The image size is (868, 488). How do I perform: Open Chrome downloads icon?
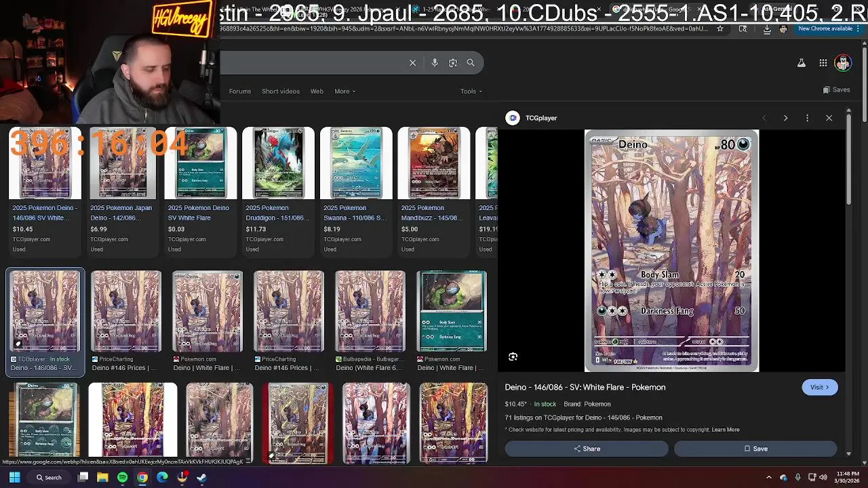pos(767,29)
